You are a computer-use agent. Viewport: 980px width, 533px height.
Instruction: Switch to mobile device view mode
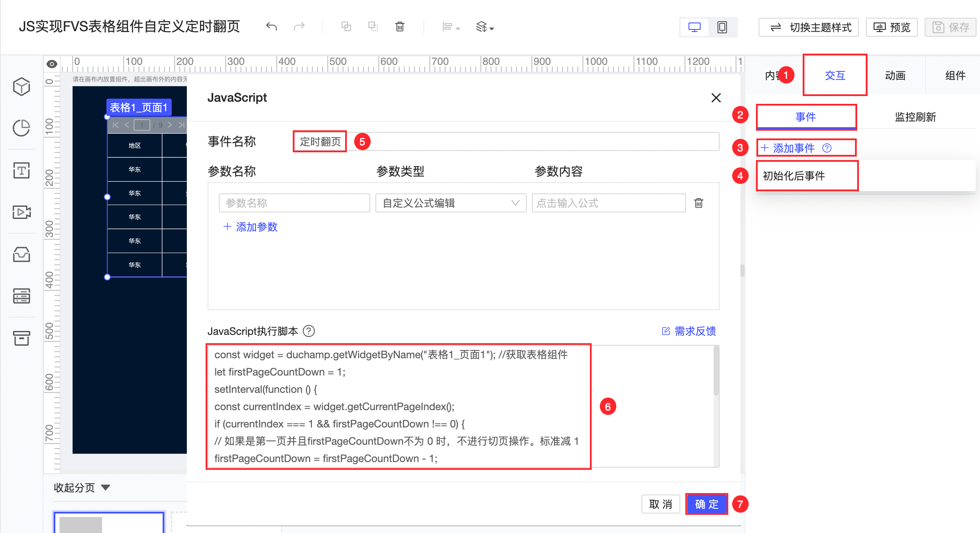[722, 28]
